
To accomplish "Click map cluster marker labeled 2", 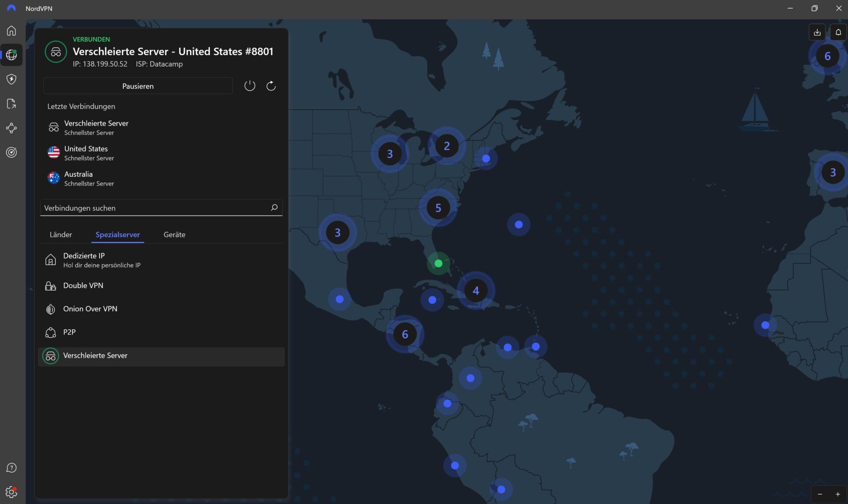I will [x=447, y=146].
